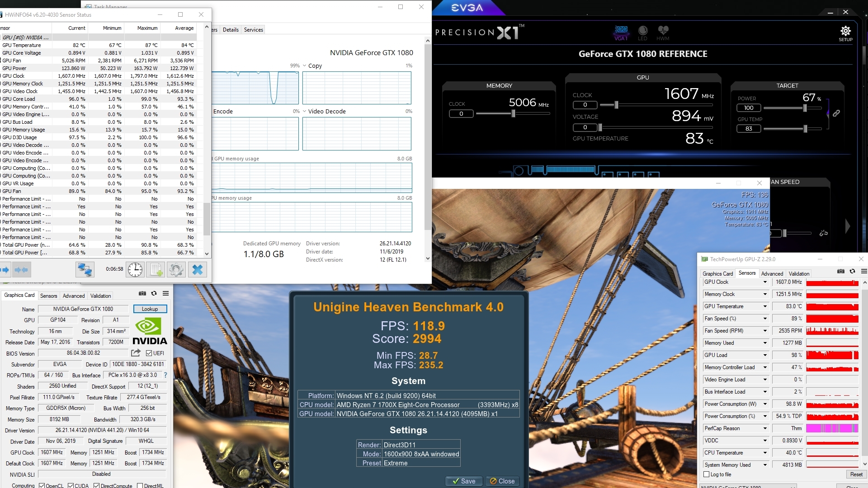Click Bus Interface question mark help
This screenshot has height=488, width=868.
pyautogui.click(x=165, y=375)
